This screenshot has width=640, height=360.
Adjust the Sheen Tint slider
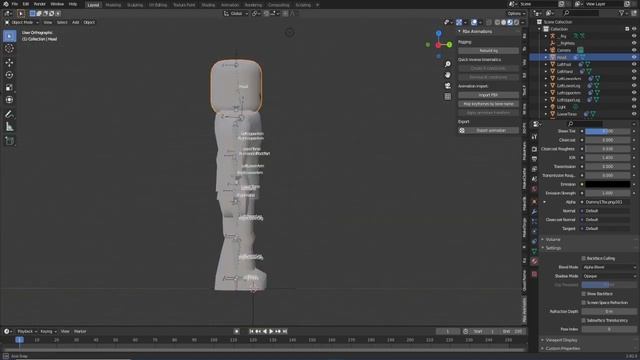(x=608, y=131)
